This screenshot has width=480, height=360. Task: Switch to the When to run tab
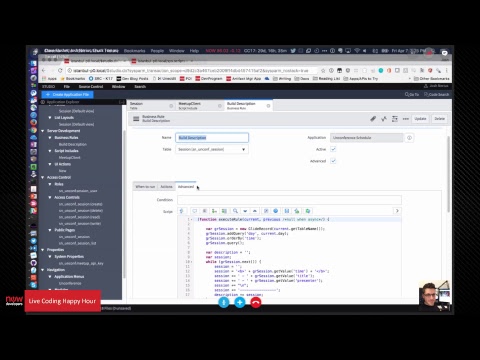point(145,187)
